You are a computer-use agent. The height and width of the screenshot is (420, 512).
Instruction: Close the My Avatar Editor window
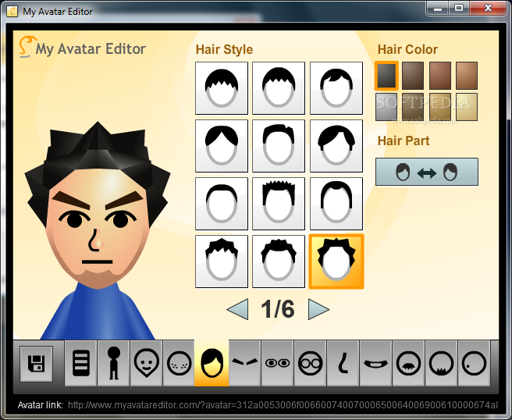[x=488, y=8]
